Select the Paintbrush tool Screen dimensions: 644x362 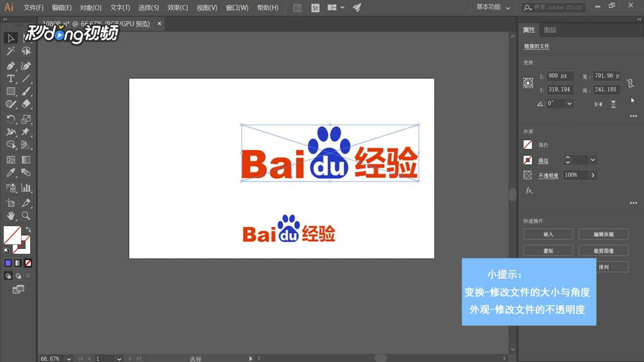pyautogui.click(x=26, y=92)
